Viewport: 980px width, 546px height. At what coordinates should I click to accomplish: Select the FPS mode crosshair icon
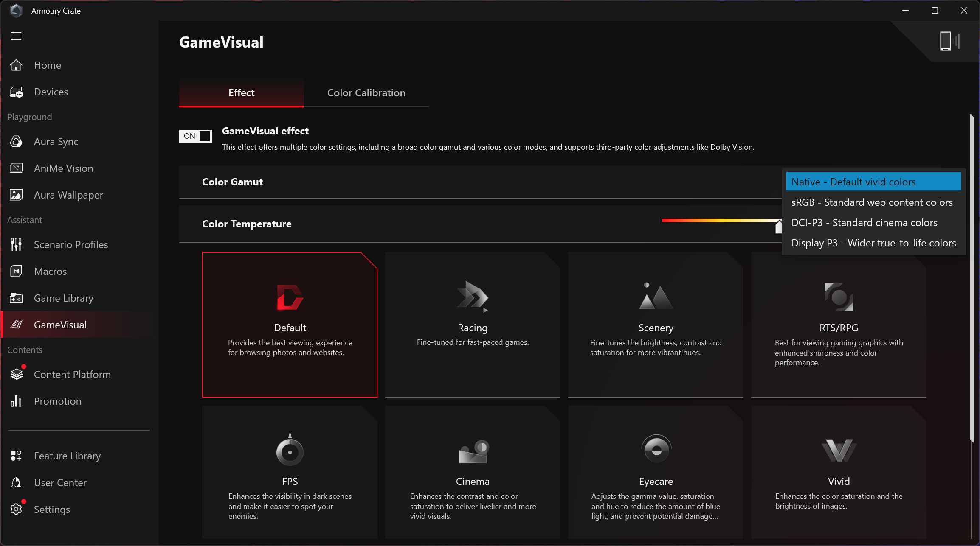pyautogui.click(x=290, y=450)
